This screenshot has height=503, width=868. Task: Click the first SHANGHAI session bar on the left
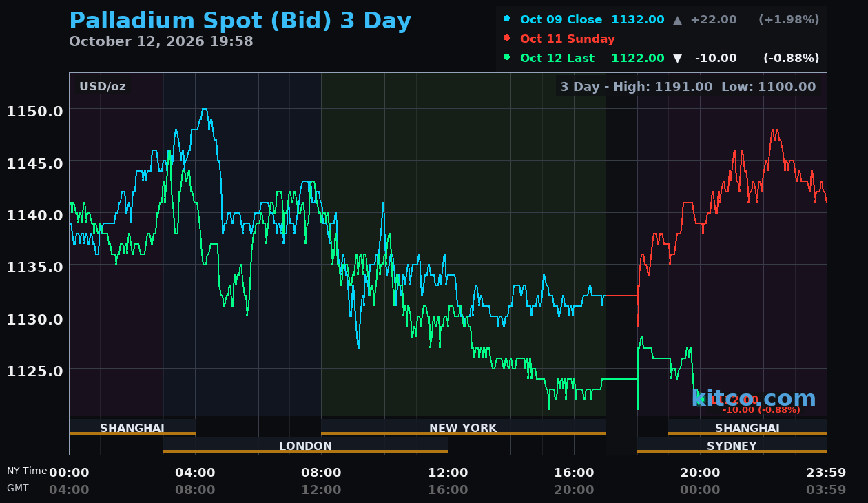point(132,427)
